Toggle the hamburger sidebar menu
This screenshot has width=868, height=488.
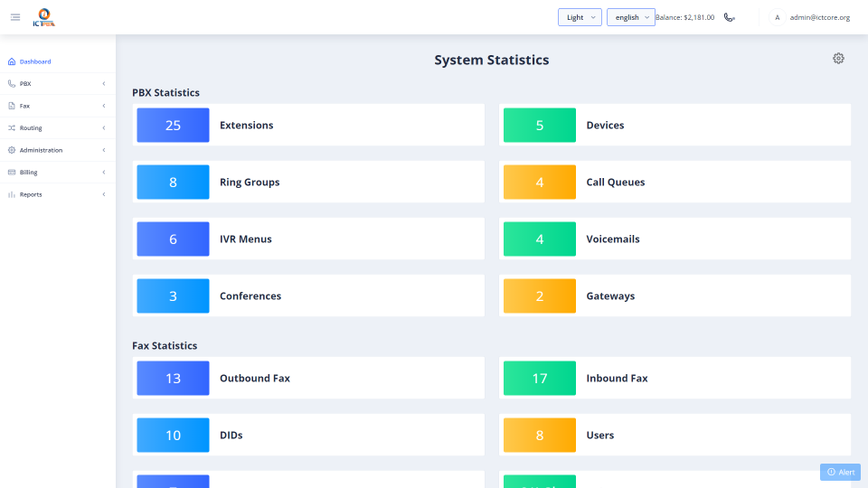tap(15, 17)
